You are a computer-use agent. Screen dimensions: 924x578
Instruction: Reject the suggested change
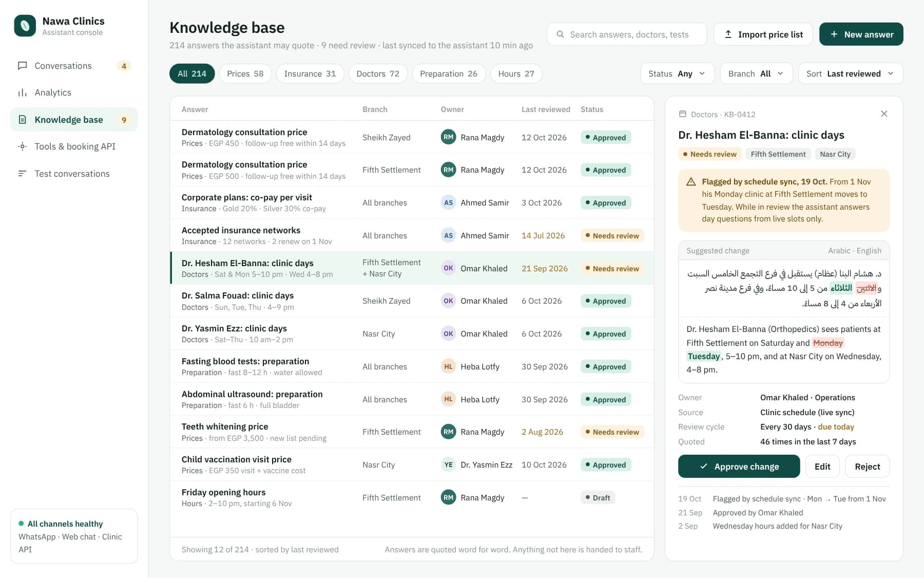tap(867, 467)
